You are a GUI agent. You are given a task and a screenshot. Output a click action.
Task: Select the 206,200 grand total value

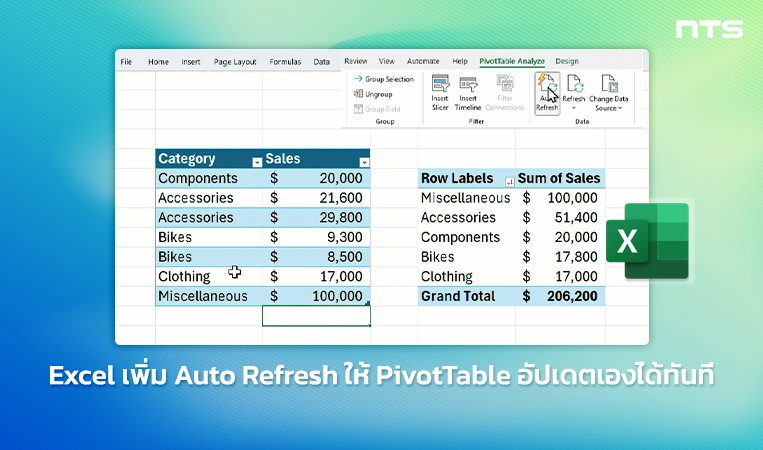pos(560,296)
